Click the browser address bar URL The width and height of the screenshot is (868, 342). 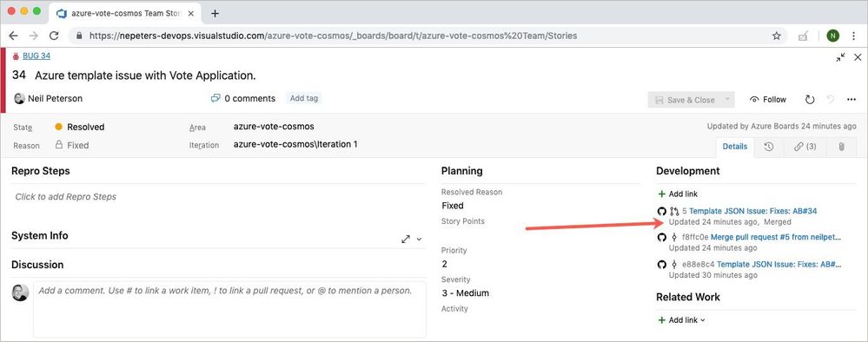click(333, 36)
